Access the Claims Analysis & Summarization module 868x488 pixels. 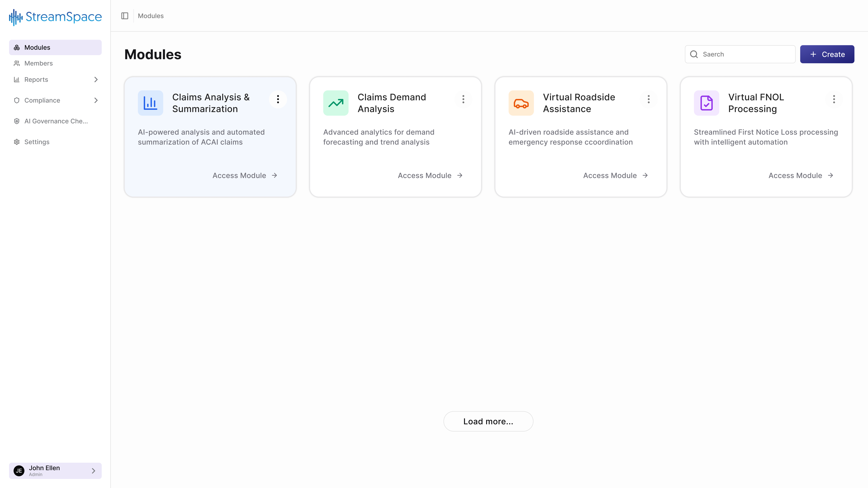click(245, 175)
